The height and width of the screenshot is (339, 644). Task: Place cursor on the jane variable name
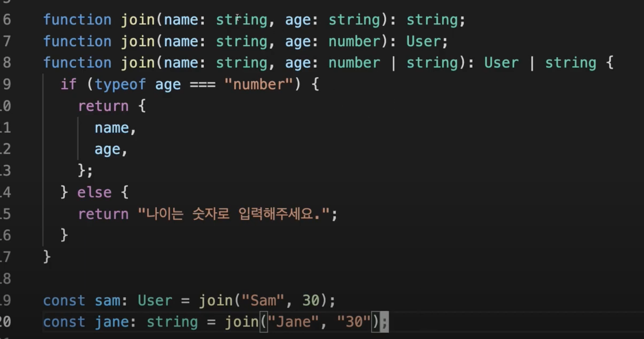pos(112,322)
